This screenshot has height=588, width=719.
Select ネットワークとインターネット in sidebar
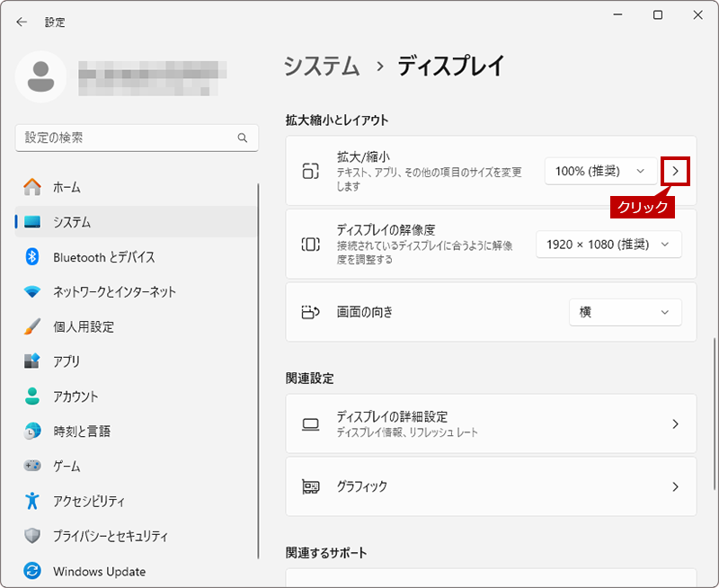[137, 291]
